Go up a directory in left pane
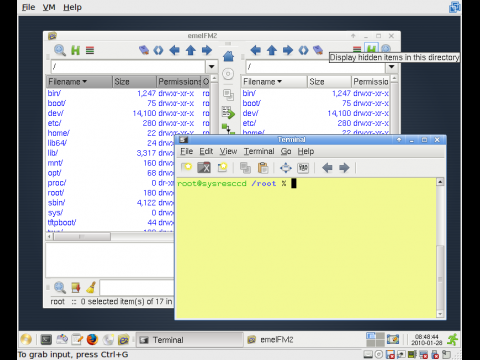This screenshot has width=480, height=360. 191,50
